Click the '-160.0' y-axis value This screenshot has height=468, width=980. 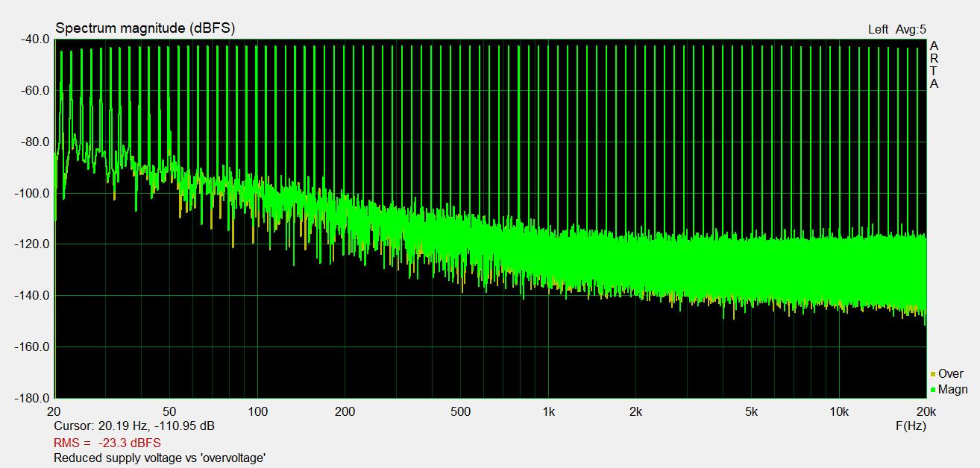pyautogui.click(x=32, y=347)
